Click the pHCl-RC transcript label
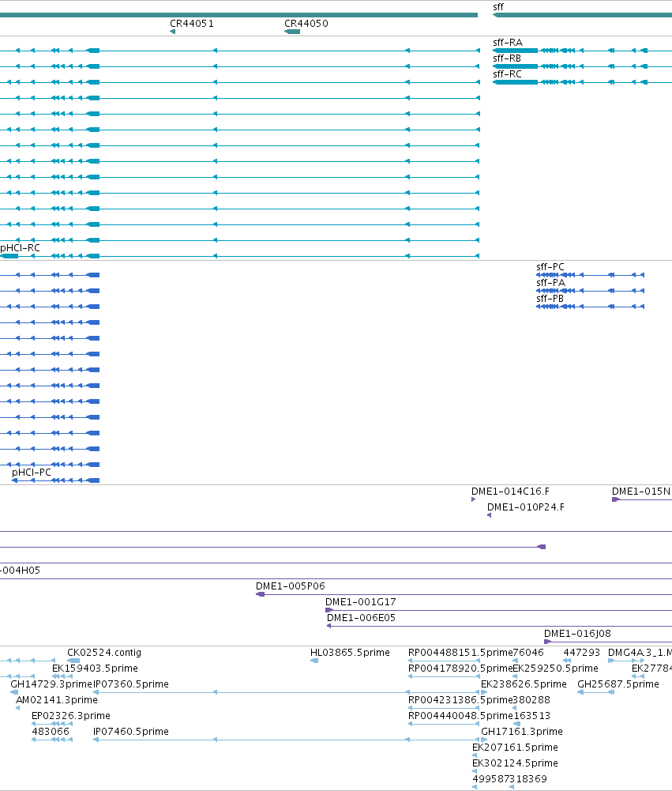The height and width of the screenshot is (791, 672). pos(21,248)
